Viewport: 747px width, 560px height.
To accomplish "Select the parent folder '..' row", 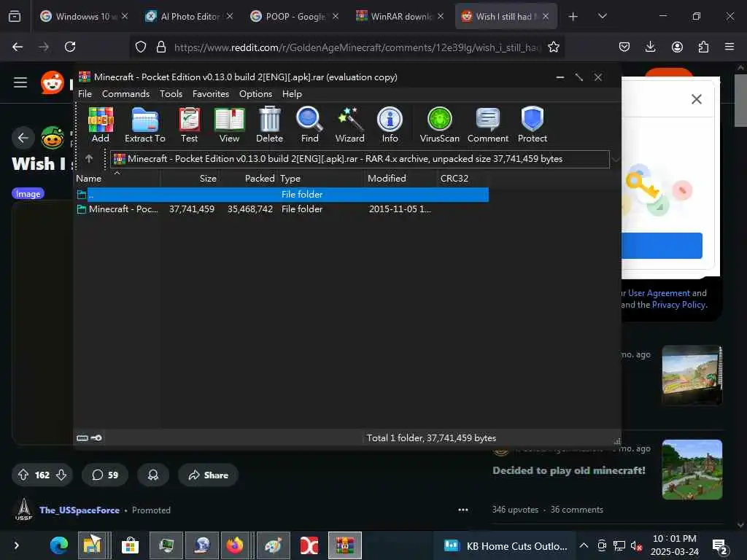I will click(x=282, y=194).
